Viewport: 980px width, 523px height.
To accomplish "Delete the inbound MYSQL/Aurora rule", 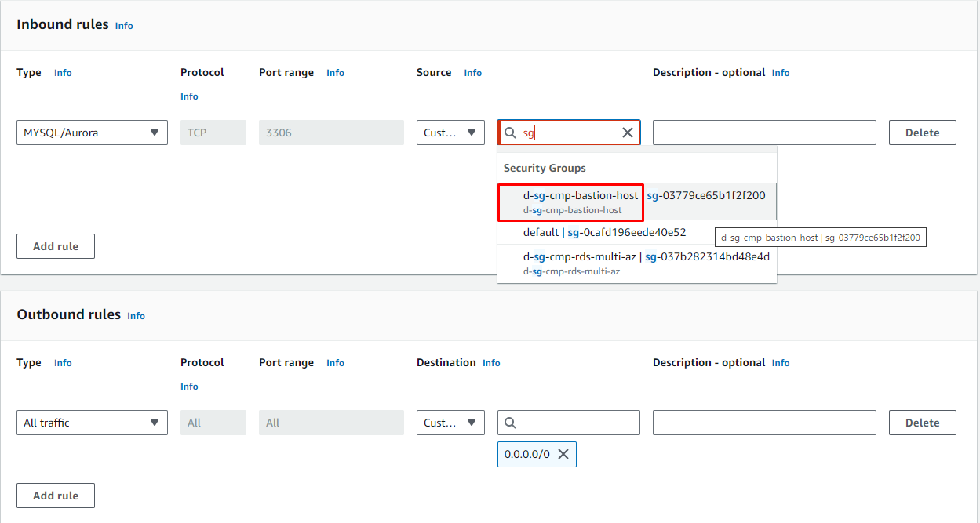I will pyautogui.click(x=922, y=133).
